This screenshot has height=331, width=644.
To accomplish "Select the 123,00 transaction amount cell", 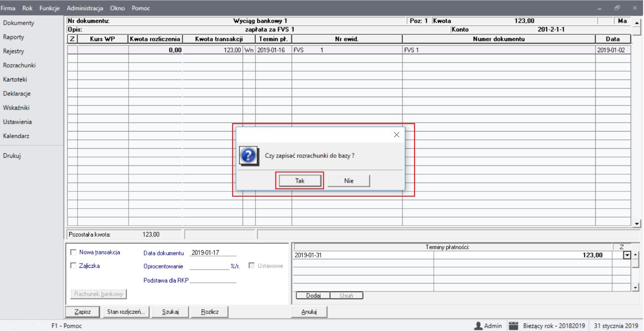I will click(213, 50).
